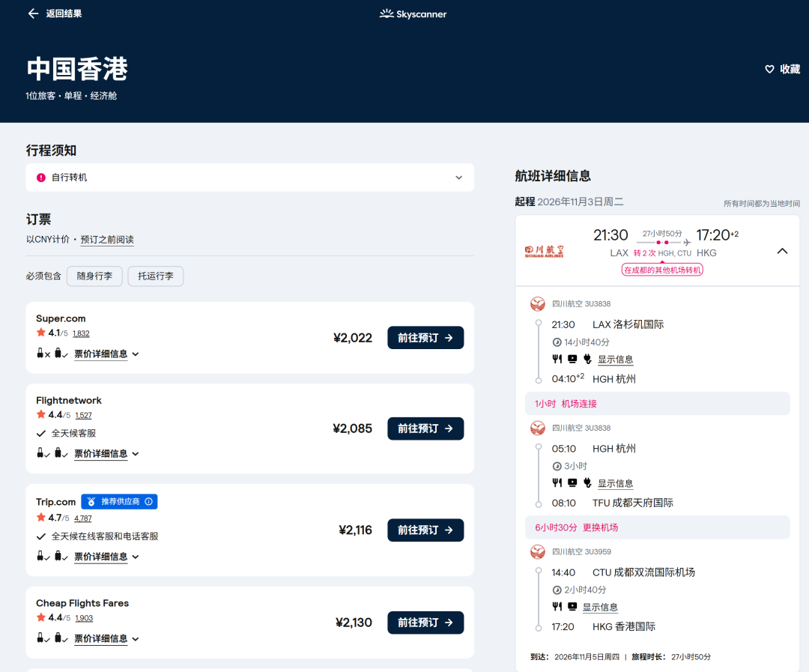Click star rating icon for Trip.com

(41, 517)
